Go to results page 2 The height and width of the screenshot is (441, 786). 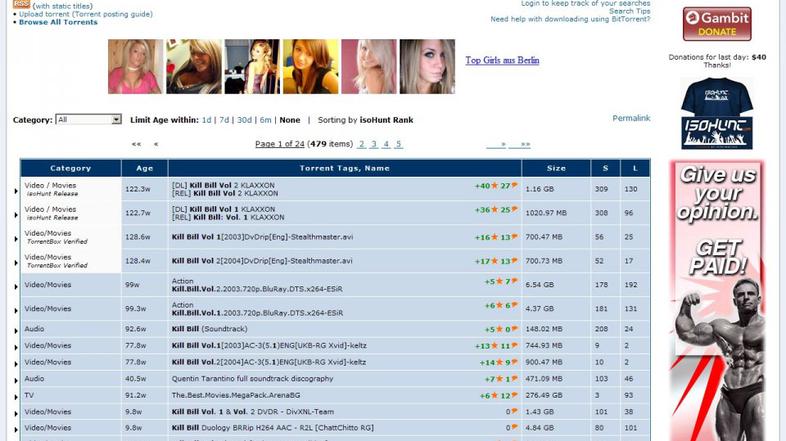361,144
